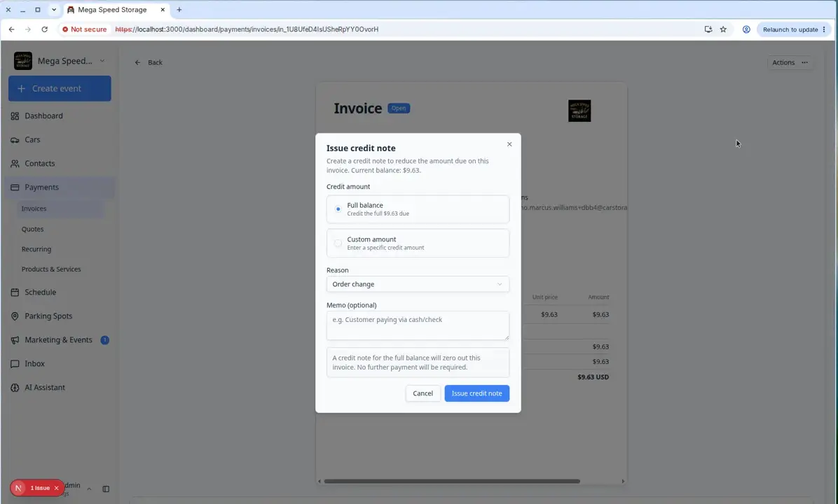Close the Issue credit note dialog with X
The height and width of the screenshot is (504, 838).
click(x=509, y=144)
